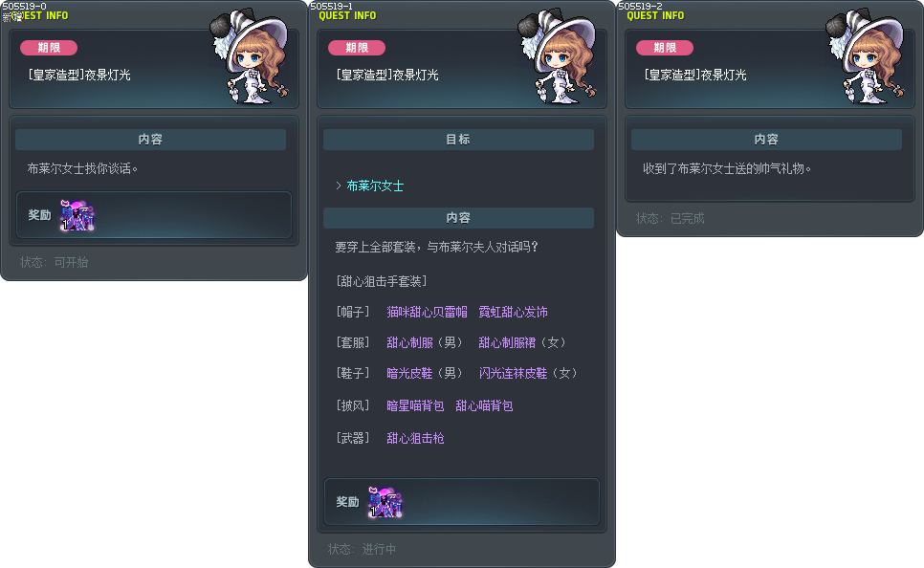Expand the arrow beside 布莱尔女士
This screenshot has height=568, width=924.
pos(339,186)
